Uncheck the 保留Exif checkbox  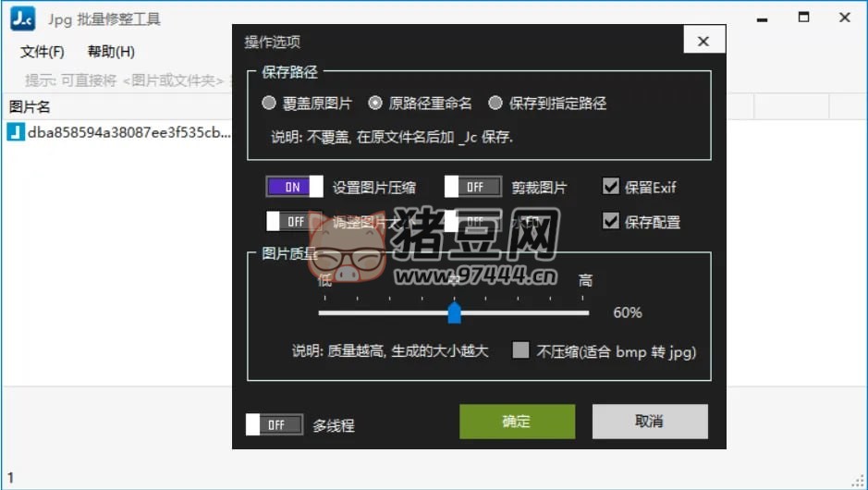tap(610, 187)
